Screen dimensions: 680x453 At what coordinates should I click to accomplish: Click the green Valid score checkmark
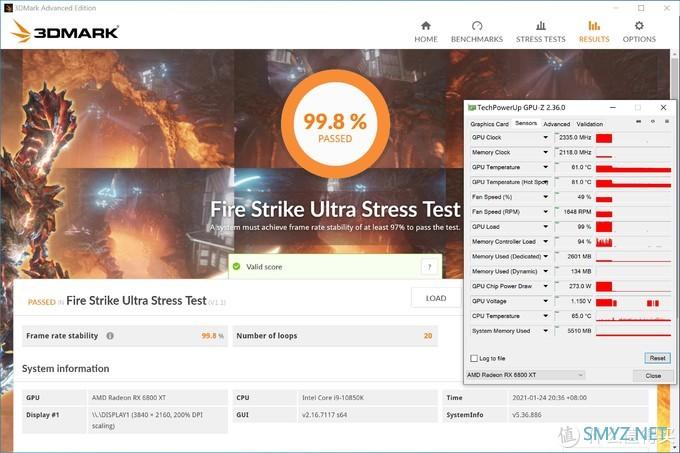[x=236, y=266]
